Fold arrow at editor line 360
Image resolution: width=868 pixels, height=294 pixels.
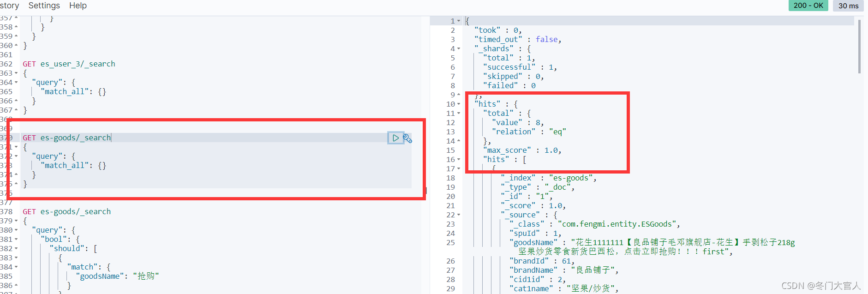click(16, 45)
